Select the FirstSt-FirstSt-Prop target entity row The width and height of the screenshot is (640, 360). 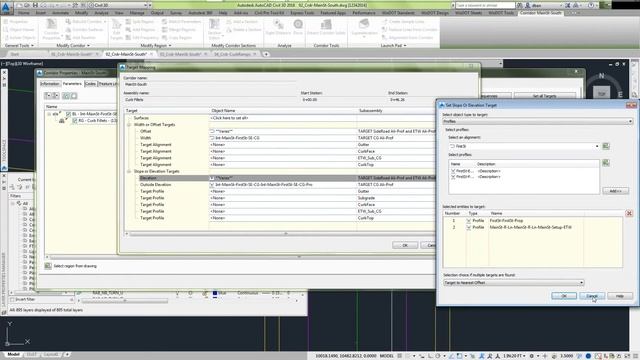coord(533,220)
